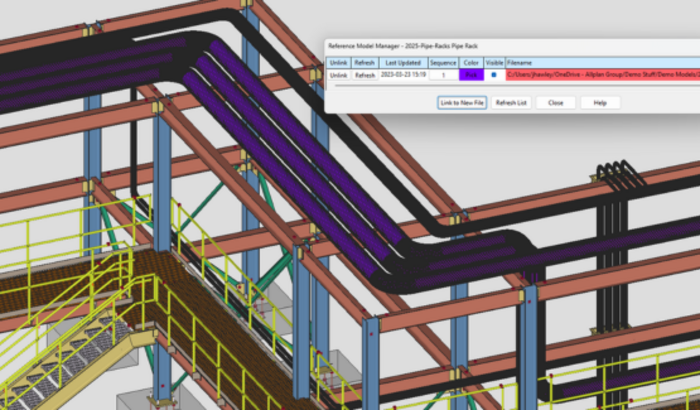Image resolution: width=700 pixels, height=410 pixels.
Task: Click the Last Updated column header
Action: [x=403, y=63]
